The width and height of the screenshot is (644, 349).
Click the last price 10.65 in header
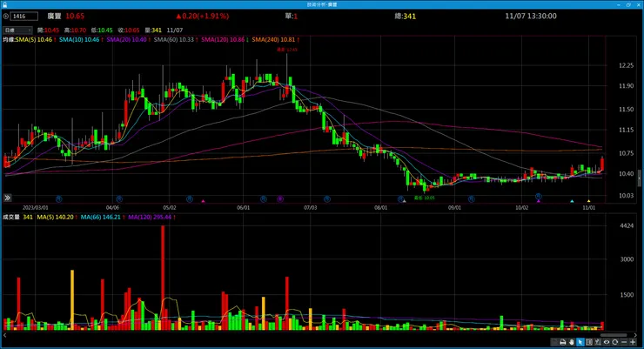coord(75,16)
